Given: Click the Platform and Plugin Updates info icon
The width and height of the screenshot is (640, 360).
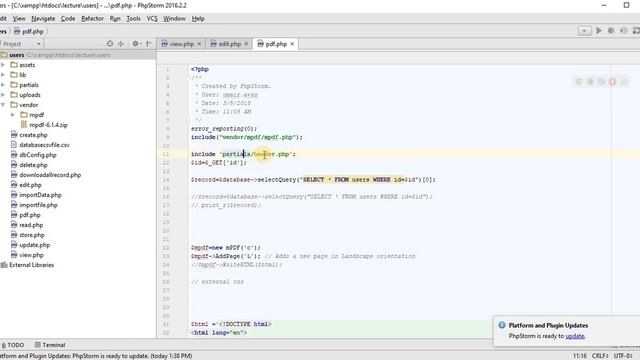Looking at the screenshot, I should [x=502, y=325].
